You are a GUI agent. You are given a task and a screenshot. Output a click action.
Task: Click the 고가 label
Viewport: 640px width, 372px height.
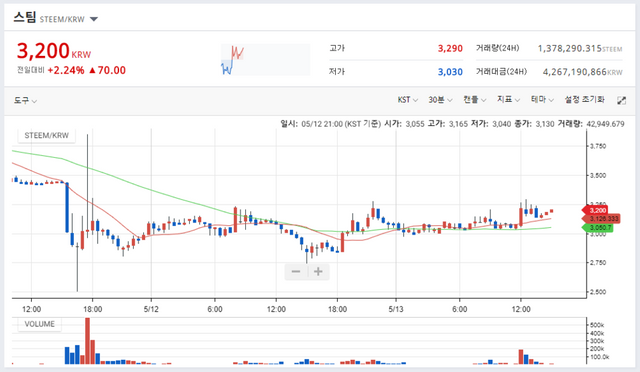coord(337,48)
